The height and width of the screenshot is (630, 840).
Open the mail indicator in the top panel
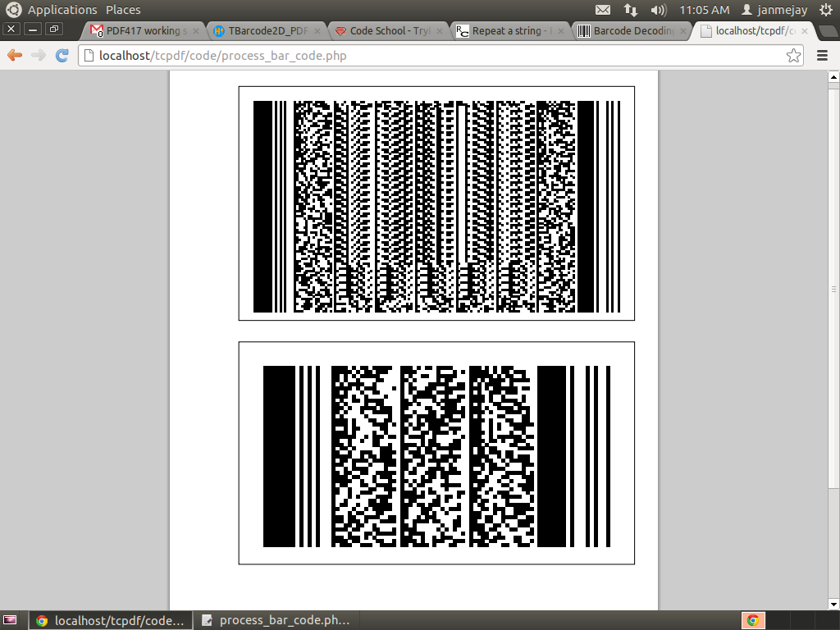(603, 10)
